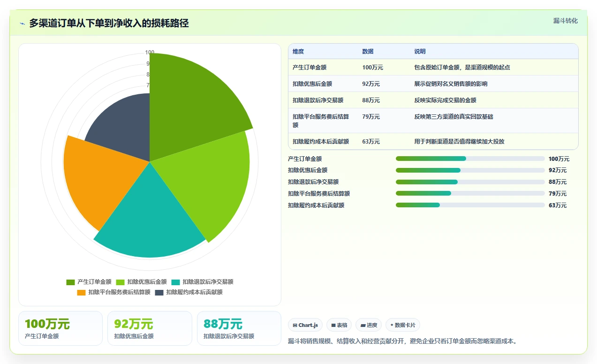Click the footer note about 漏斗
This screenshot has height=364, width=597.
point(403,341)
